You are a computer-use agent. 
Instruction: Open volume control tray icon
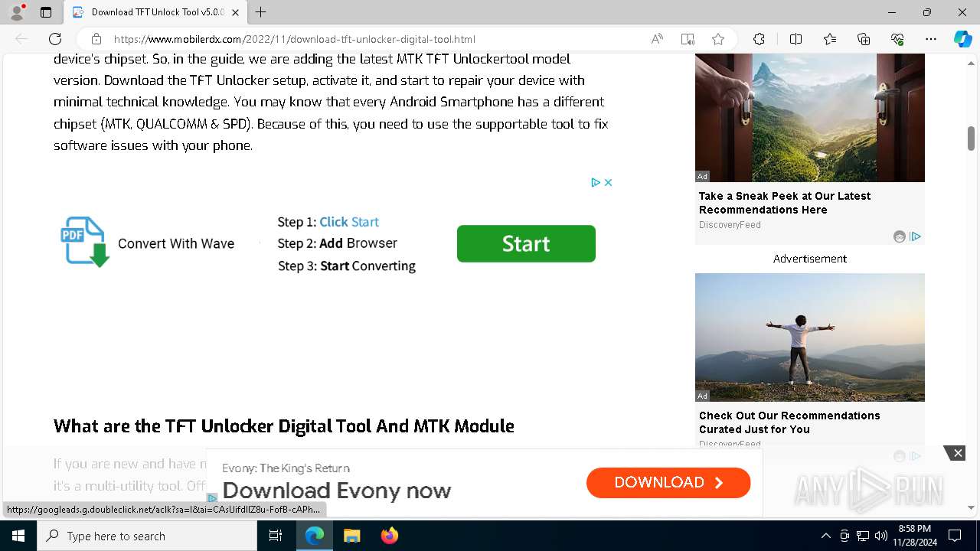[x=880, y=536]
